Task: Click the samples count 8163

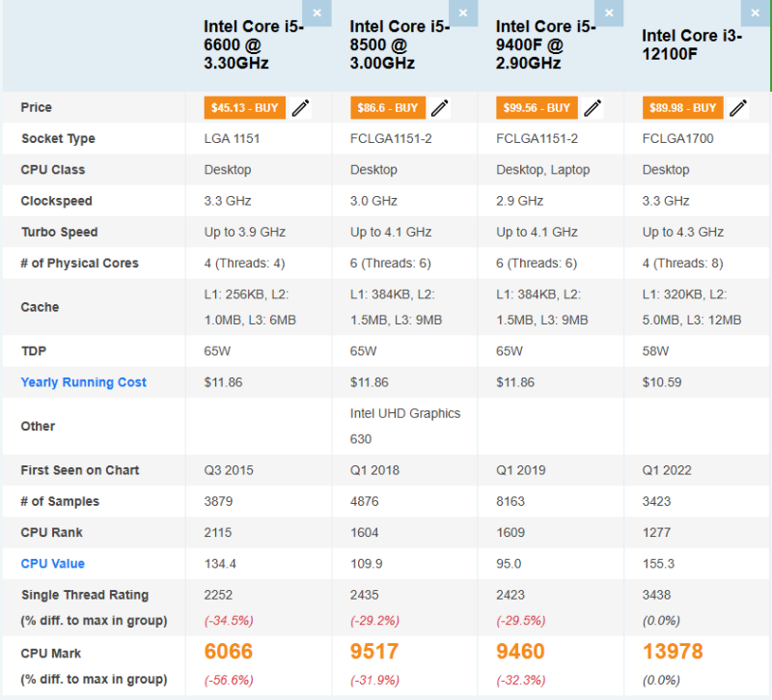Action: click(x=510, y=501)
